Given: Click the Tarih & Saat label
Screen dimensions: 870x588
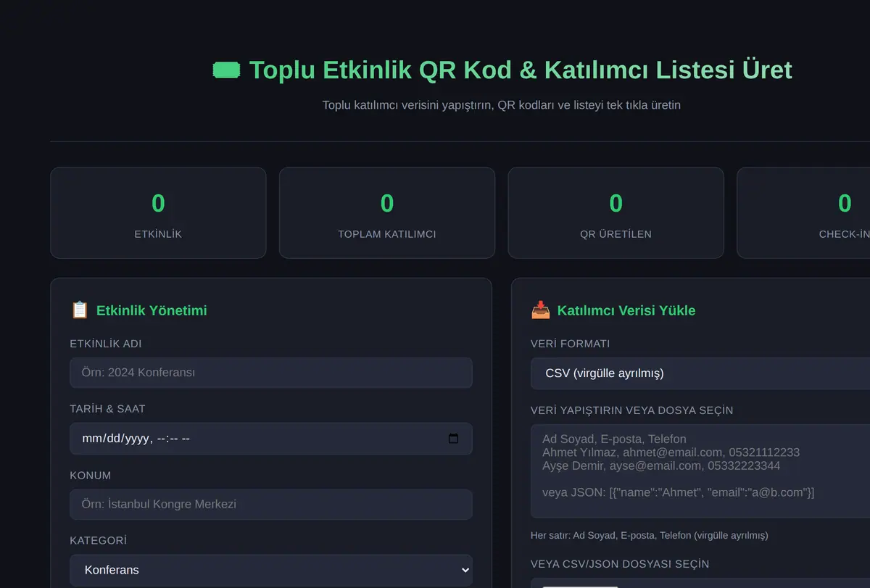Looking at the screenshot, I should point(108,409).
